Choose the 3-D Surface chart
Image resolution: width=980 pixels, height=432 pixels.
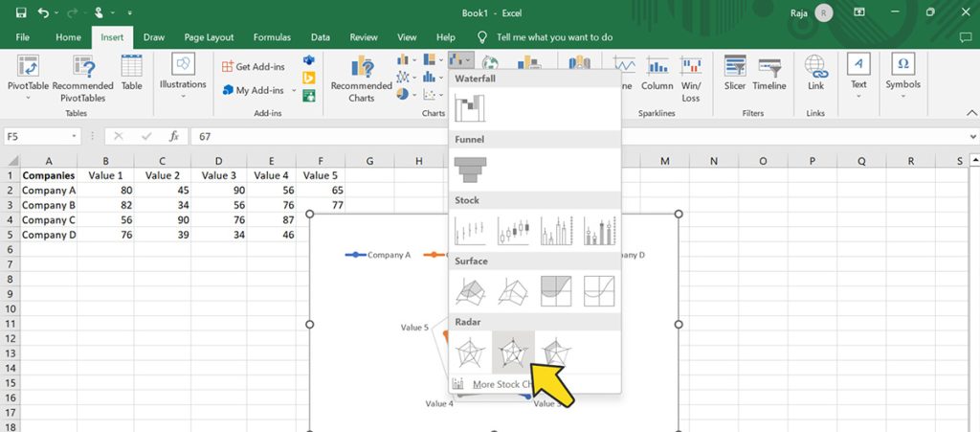pos(470,291)
